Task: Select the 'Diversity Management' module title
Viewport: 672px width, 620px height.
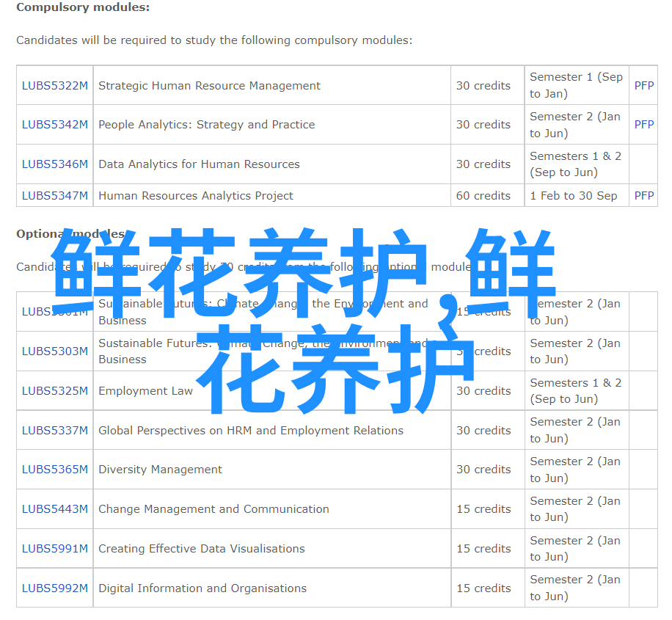Action: (x=160, y=470)
